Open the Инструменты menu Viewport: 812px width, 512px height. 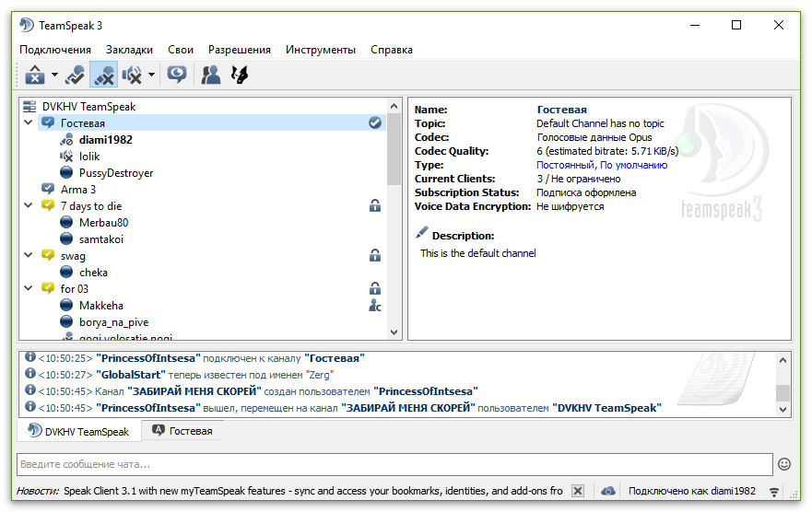click(x=320, y=50)
